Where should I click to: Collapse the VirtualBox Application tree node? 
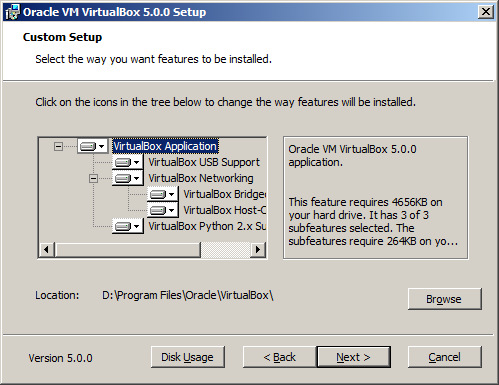58,146
